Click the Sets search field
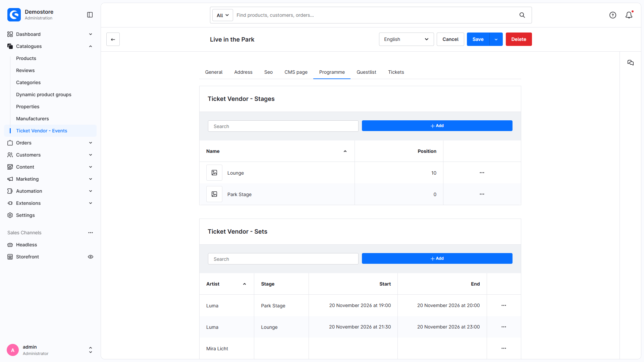The width and height of the screenshot is (644, 362). click(x=283, y=259)
